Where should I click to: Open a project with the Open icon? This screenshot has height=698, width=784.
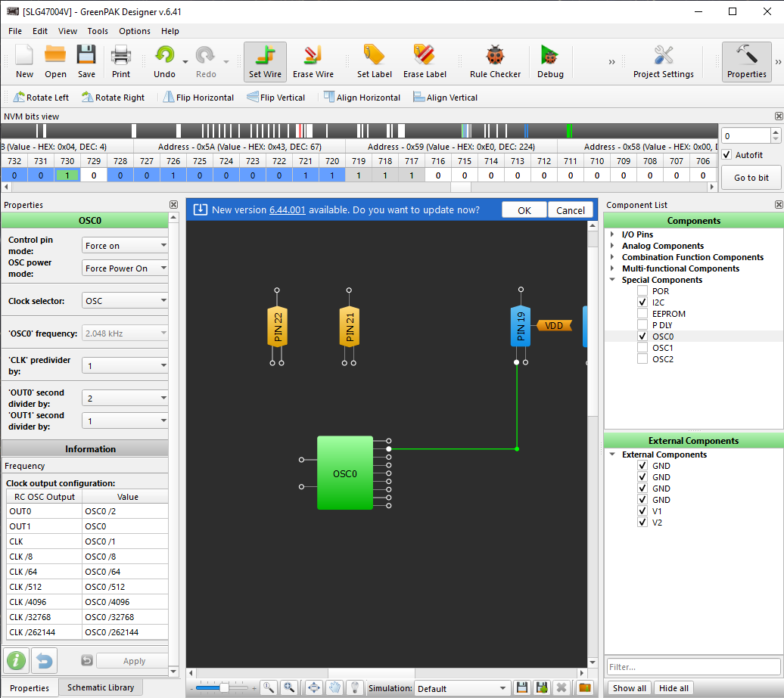point(55,61)
